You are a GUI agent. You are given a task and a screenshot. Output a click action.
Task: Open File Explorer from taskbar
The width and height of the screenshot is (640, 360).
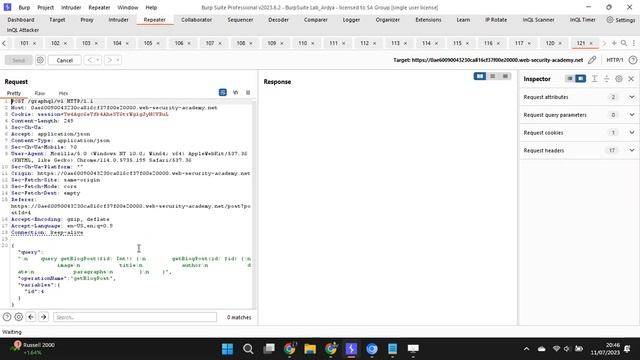(x=310, y=349)
